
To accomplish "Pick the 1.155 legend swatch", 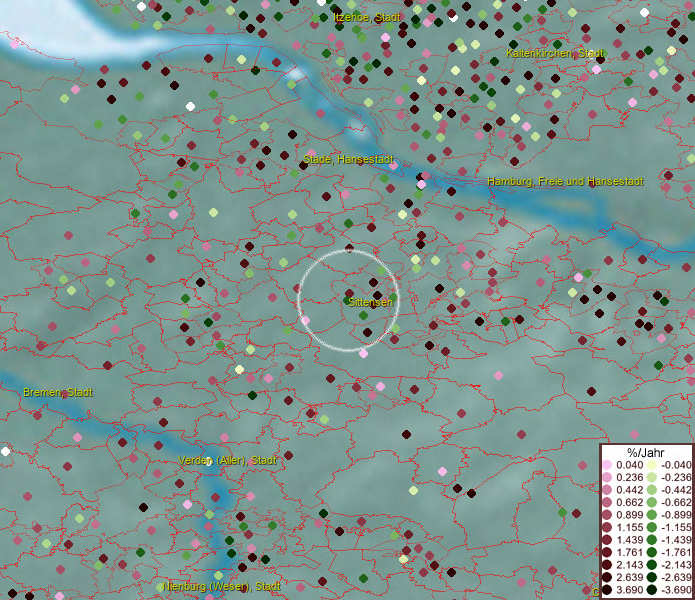I will pos(607,527).
